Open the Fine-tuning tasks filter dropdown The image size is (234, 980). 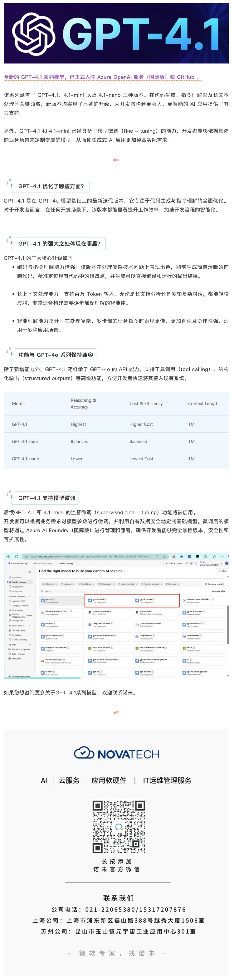[151, 584]
